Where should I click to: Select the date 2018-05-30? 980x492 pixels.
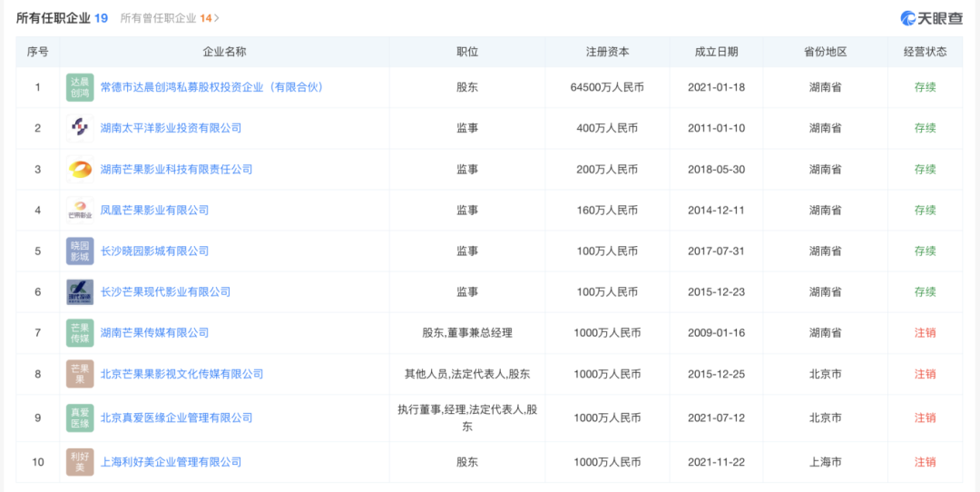pos(716,170)
